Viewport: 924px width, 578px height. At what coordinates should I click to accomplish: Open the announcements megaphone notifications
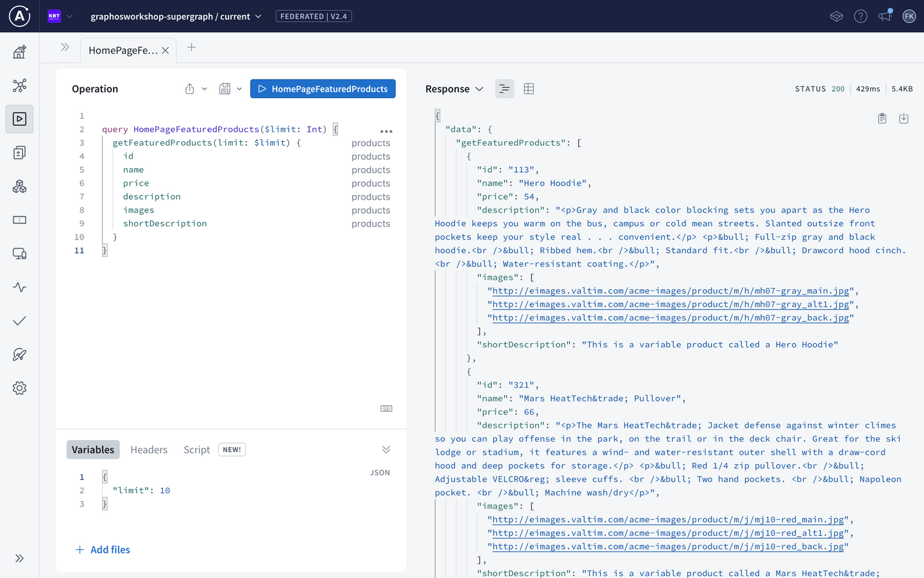(885, 16)
